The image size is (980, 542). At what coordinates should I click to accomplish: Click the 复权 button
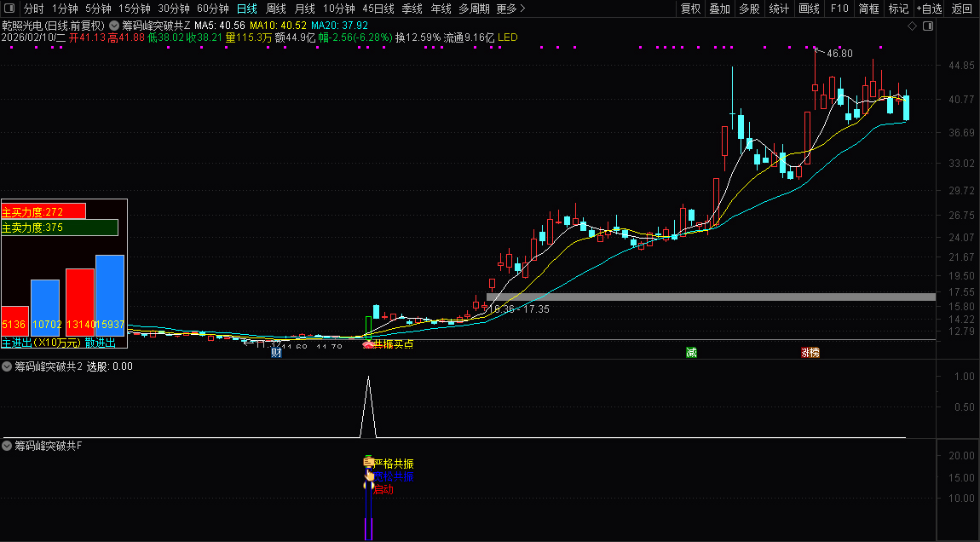[x=690, y=9]
